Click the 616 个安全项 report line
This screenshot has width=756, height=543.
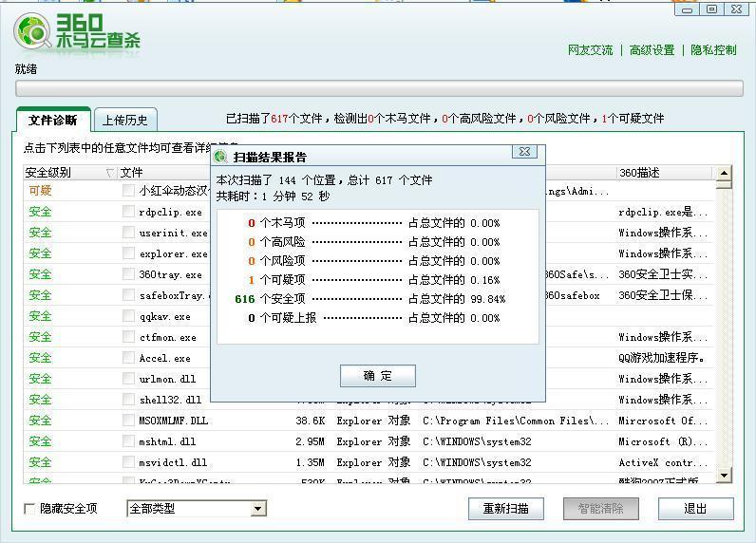(x=369, y=299)
